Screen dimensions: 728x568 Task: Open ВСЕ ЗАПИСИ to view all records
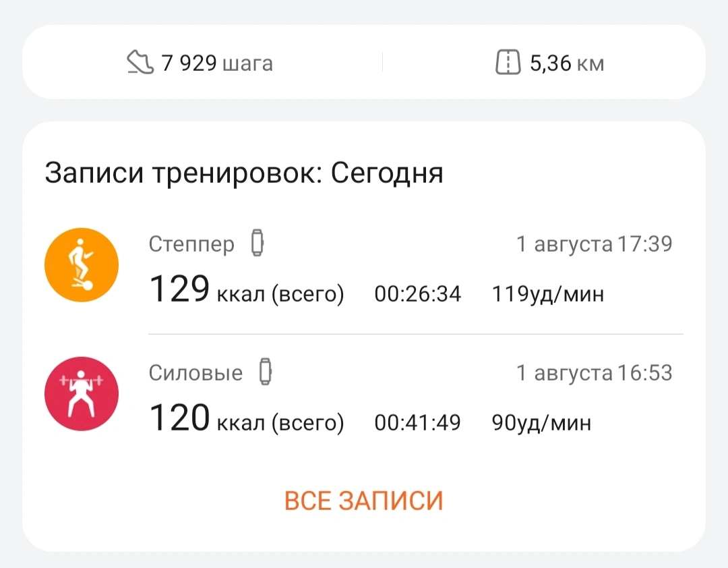click(x=364, y=501)
